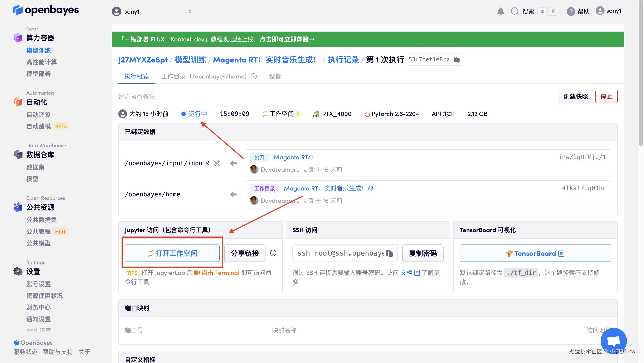Image resolution: width=644 pixels, height=363 pixels.
Task: Open the chat support bubble
Action: [x=613, y=341]
